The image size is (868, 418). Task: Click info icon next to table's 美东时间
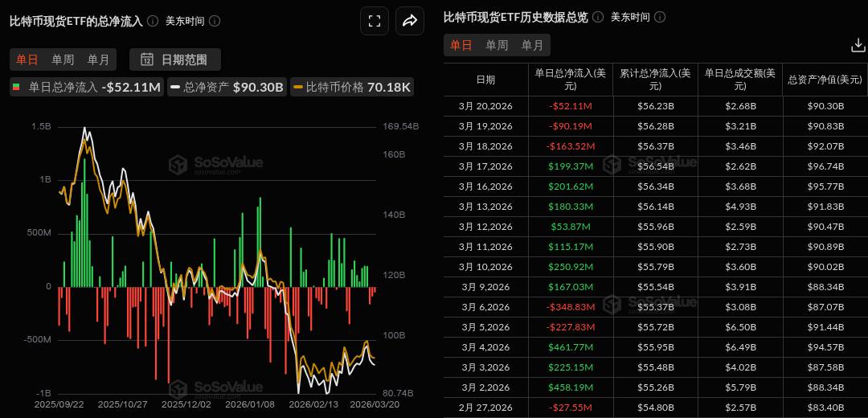pos(661,17)
